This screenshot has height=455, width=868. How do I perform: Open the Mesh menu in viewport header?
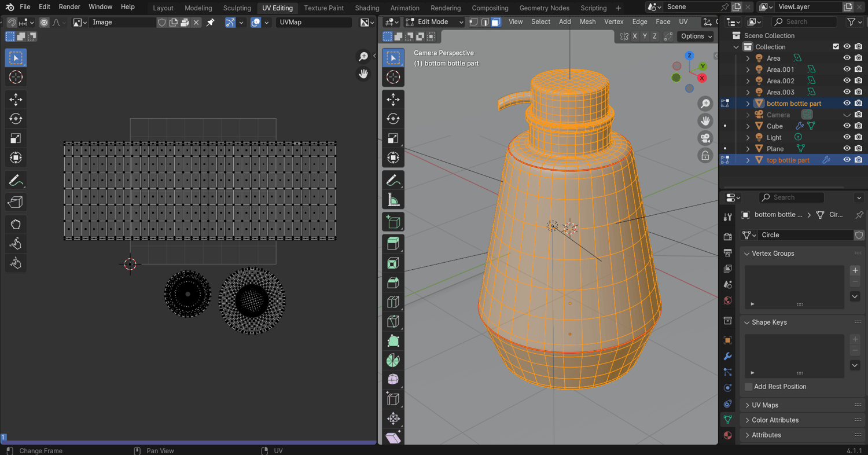[x=587, y=22]
